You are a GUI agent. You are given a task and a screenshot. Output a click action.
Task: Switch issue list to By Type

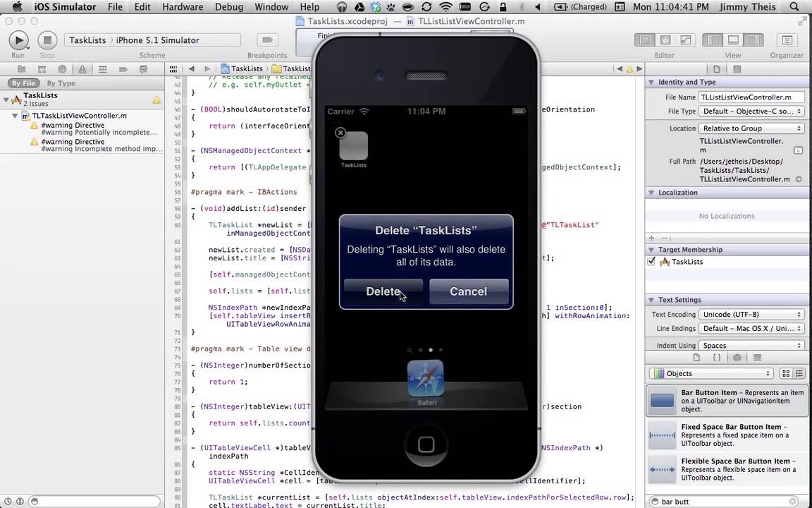pos(61,83)
